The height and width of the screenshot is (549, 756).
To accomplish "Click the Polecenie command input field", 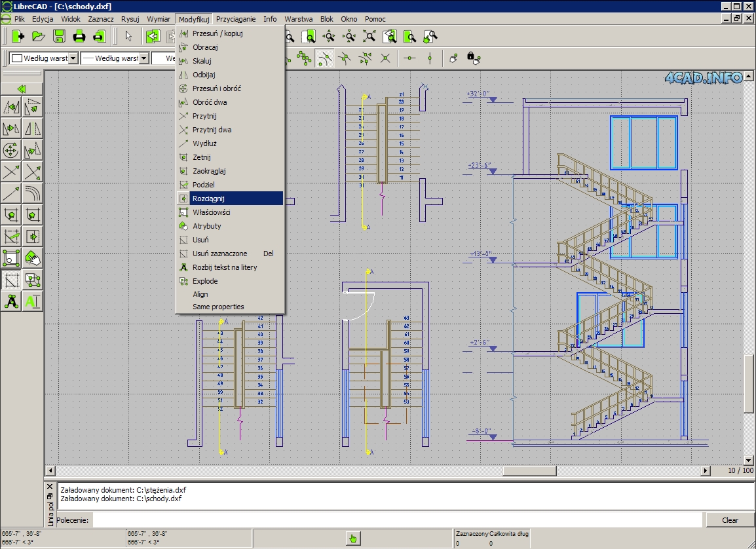I will tap(397, 520).
